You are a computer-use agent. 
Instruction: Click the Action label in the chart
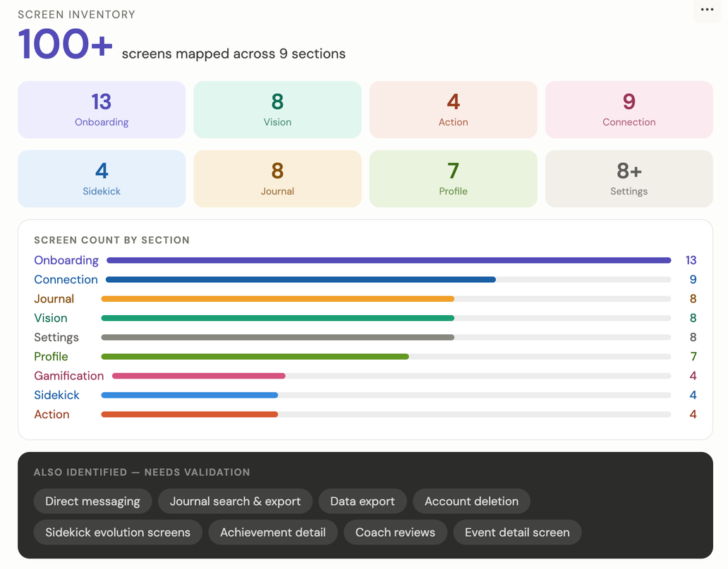[x=51, y=415]
